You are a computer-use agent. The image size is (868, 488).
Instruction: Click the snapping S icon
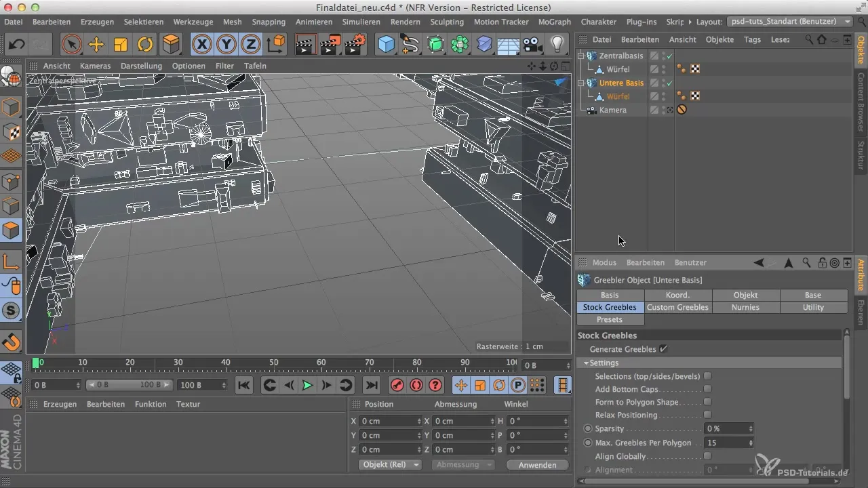(x=11, y=310)
